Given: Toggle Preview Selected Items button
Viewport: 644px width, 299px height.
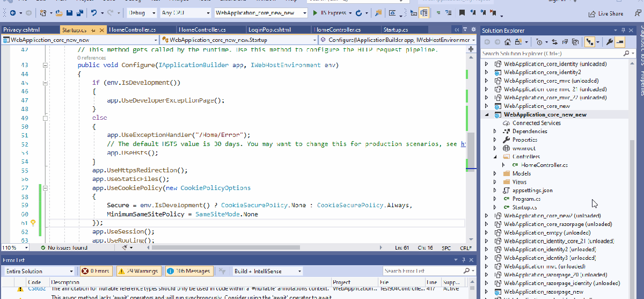Looking at the screenshot, I should point(620,41).
